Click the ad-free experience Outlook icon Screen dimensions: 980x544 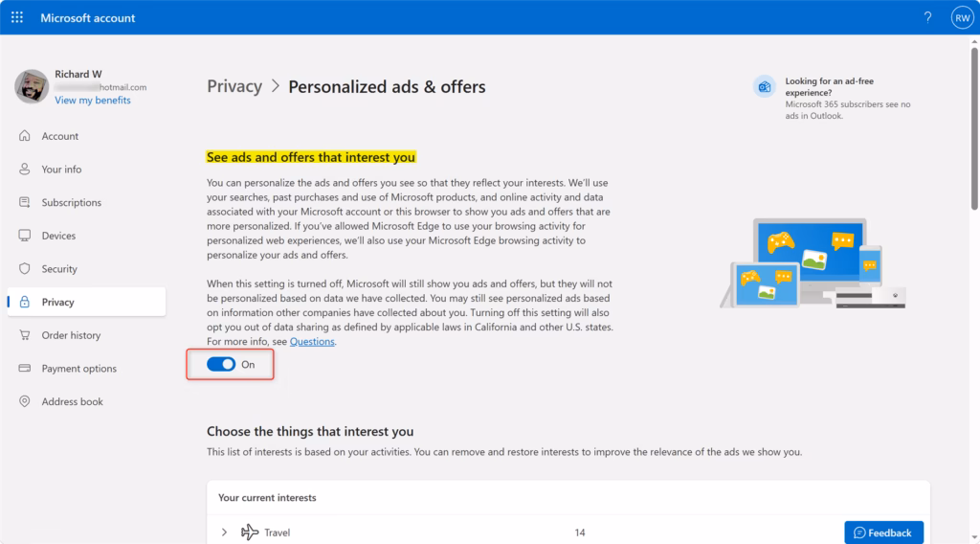pyautogui.click(x=765, y=87)
